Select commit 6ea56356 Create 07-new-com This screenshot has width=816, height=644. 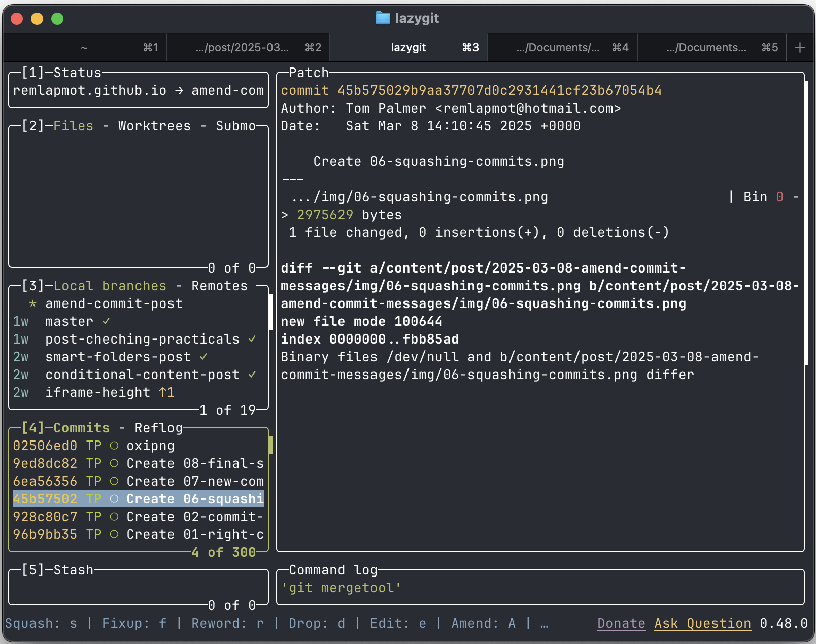139,481
